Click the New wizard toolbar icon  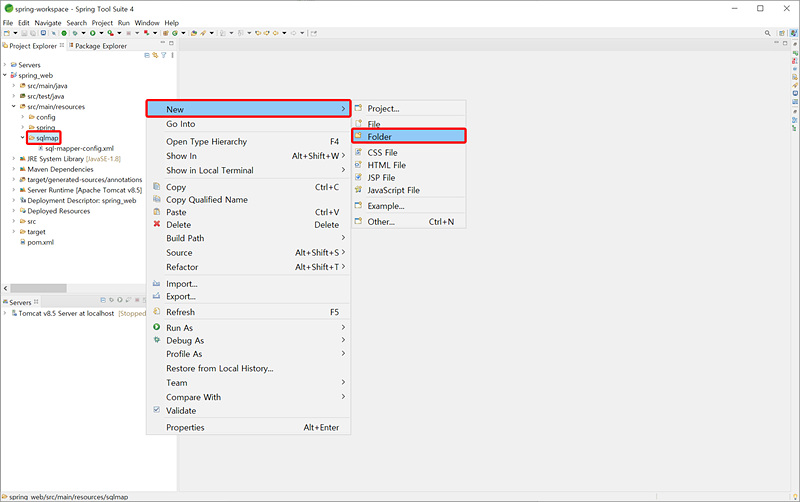coord(7,33)
